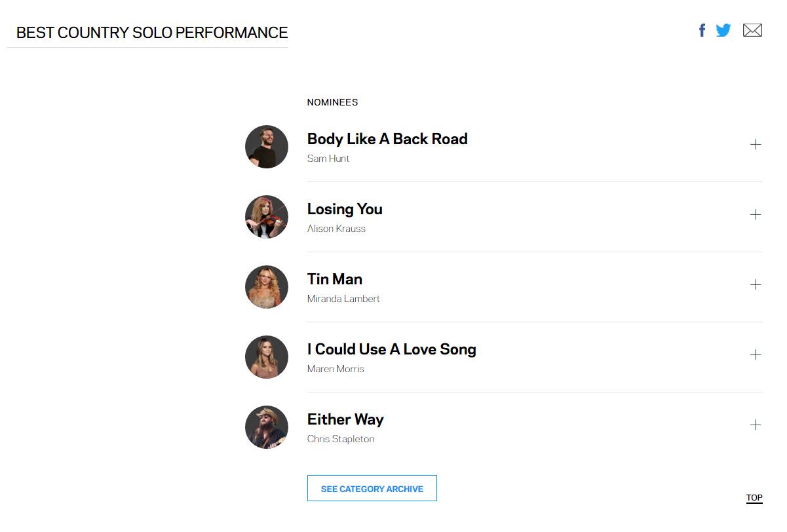787x532 pixels.
Task: Share category on Twitter
Action: click(723, 30)
